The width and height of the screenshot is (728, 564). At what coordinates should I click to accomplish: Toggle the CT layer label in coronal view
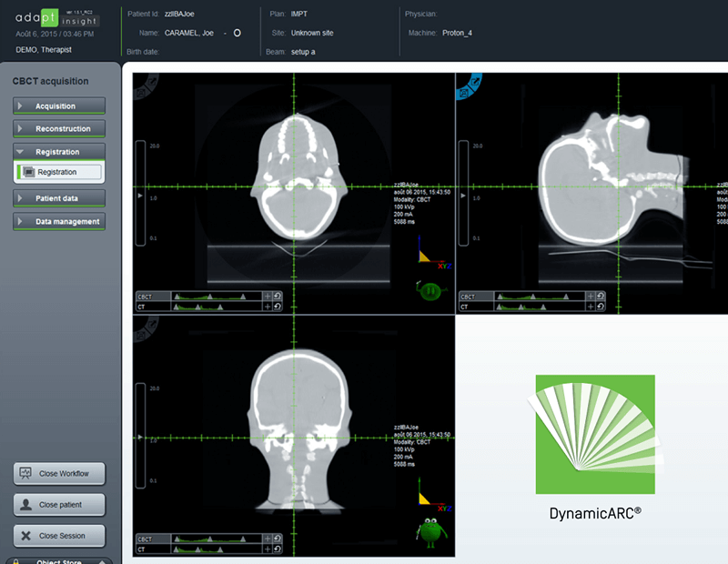click(153, 549)
